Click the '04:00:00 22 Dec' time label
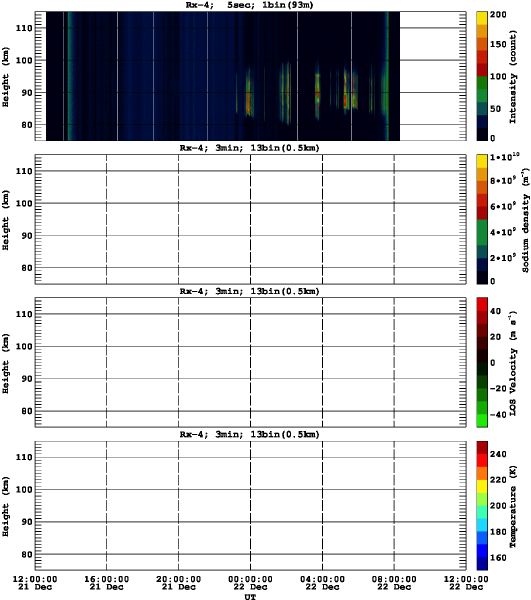Viewport: 531px width, 600px height. pos(323,583)
